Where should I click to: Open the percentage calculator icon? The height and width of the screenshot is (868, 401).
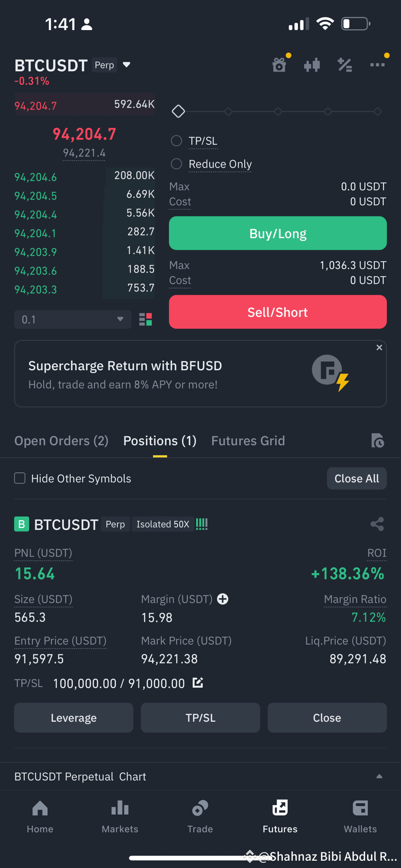pos(345,64)
